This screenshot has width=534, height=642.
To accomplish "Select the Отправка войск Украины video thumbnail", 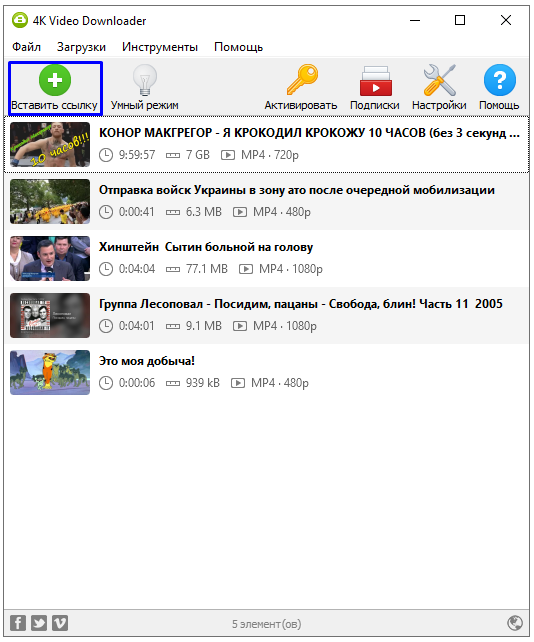I will click(50, 201).
